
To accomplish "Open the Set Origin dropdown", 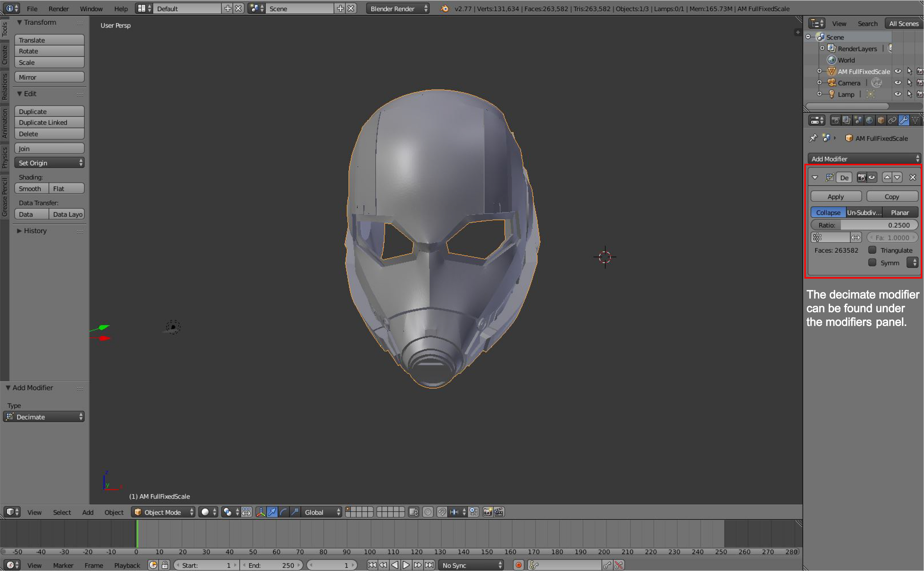I will tap(50, 163).
